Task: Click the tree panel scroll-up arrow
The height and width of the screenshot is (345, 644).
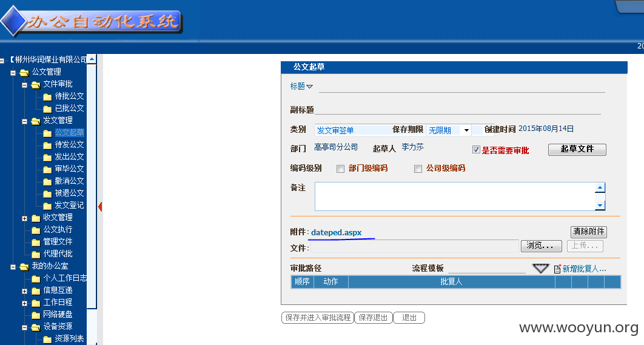Action: tap(92, 59)
